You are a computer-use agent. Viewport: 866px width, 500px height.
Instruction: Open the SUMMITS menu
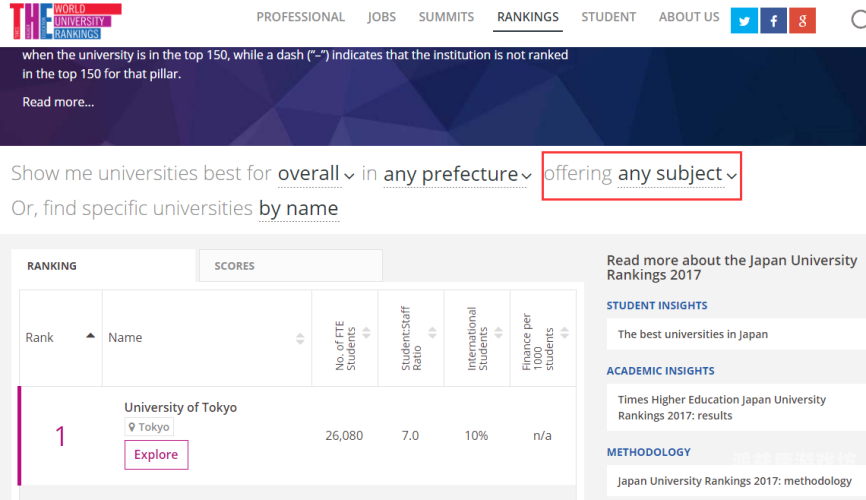446,17
